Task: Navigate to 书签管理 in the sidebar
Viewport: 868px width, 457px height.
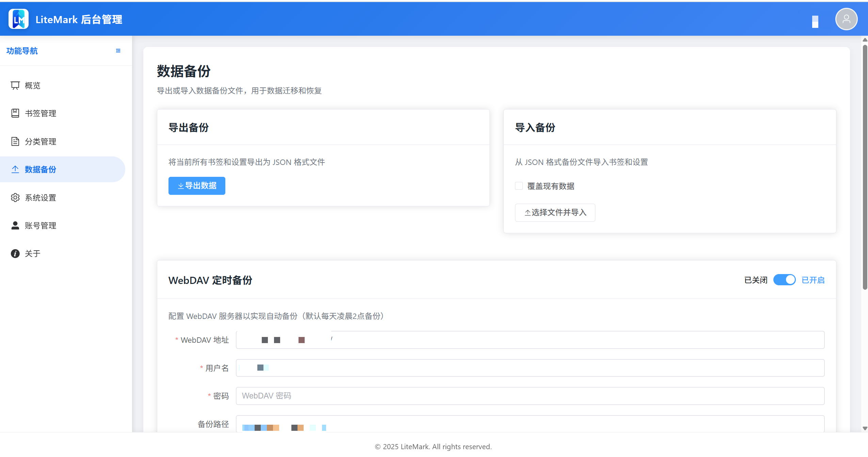Action: click(x=40, y=113)
